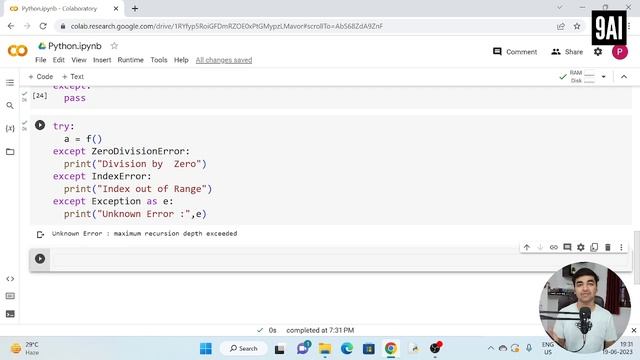Open the Colab logo home
Screen dimensions: 640x360
tap(18, 51)
